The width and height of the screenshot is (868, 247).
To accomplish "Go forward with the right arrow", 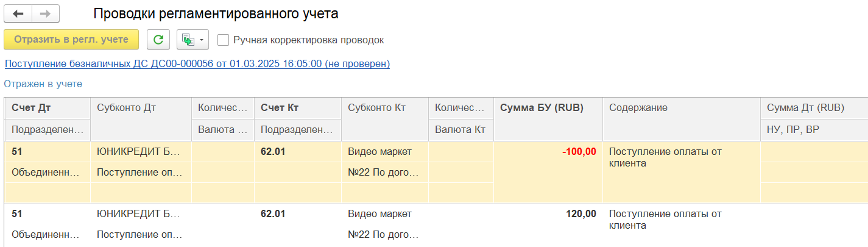I will tap(46, 13).
